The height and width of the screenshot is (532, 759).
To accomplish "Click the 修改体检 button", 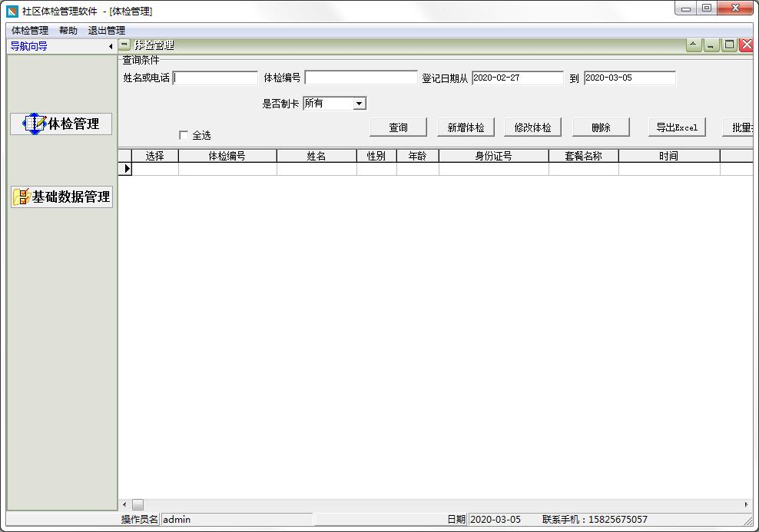I will point(533,127).
